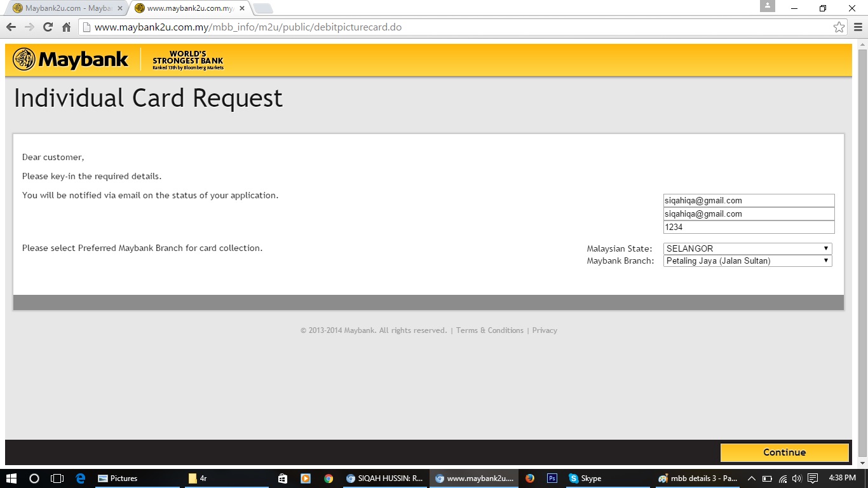Click the scrollbar up arrow

pos(862,44)
